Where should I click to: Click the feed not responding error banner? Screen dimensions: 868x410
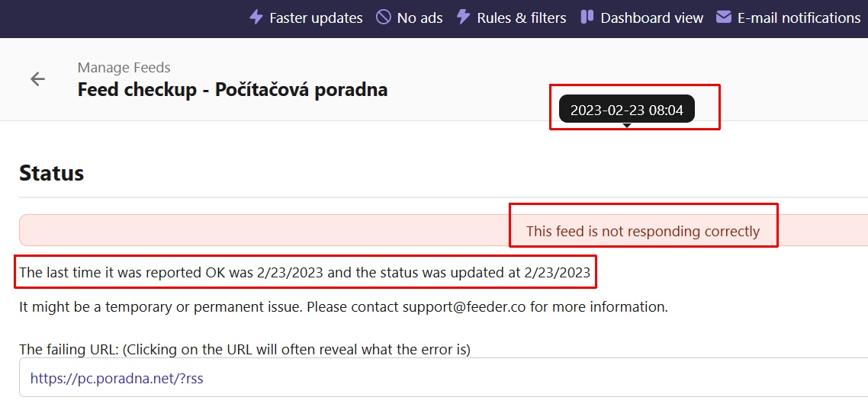(642, 231)
